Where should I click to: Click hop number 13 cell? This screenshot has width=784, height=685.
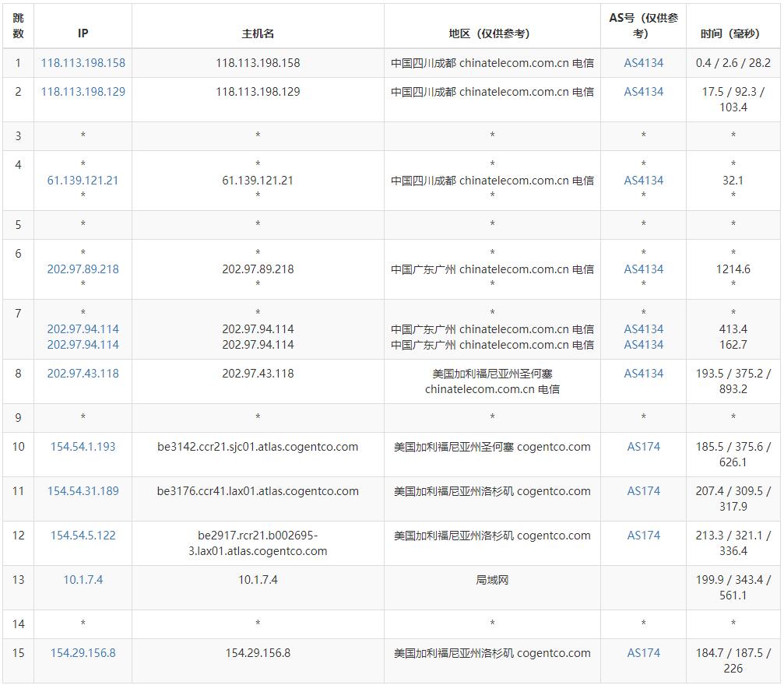click(x=19, y=588)
